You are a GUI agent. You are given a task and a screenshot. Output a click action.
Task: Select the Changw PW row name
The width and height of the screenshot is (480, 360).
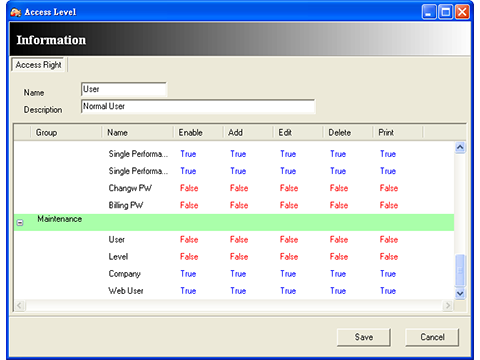130,188
